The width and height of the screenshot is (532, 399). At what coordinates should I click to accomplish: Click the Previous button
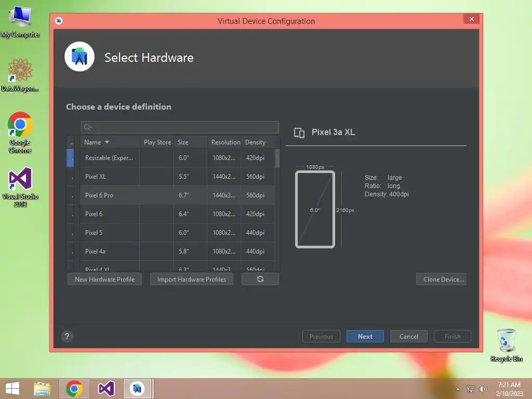coord(321,336)
